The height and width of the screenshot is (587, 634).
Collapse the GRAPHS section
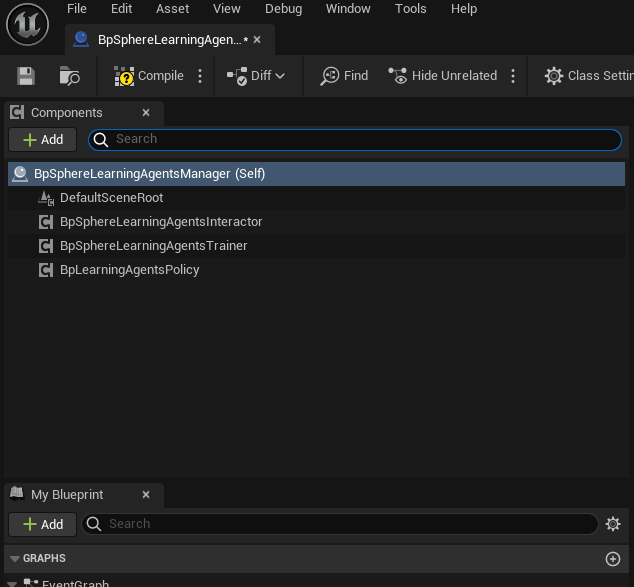tap(15, 559)
